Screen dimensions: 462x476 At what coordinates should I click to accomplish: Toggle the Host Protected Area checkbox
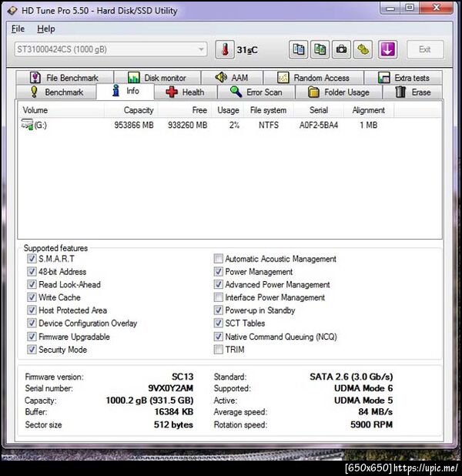click(32, 310)
